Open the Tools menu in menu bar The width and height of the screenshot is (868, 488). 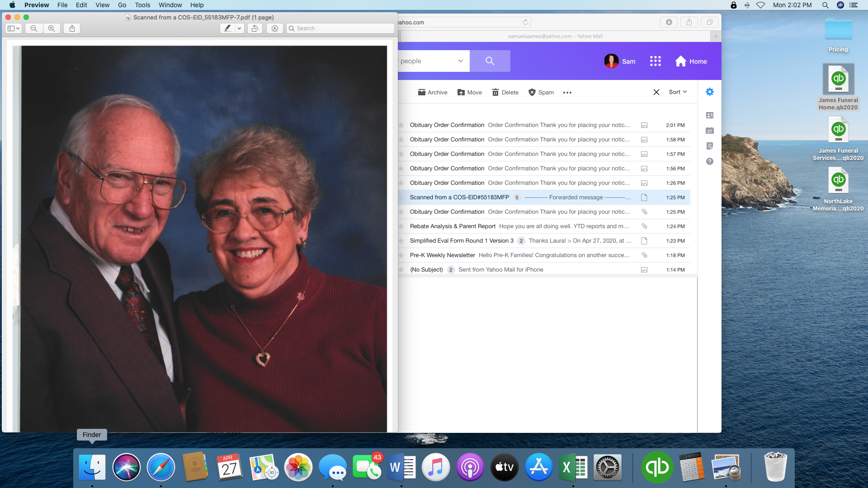(x=142, y=5)
